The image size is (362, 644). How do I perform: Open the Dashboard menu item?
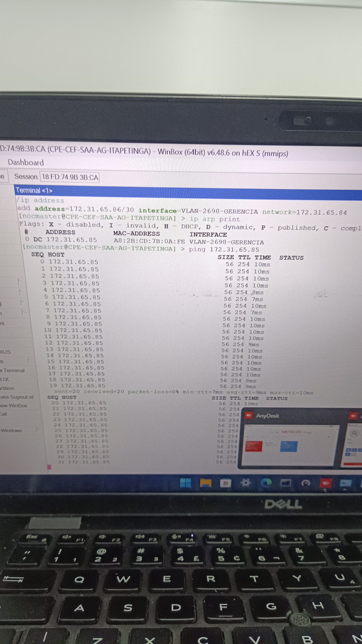26,163
